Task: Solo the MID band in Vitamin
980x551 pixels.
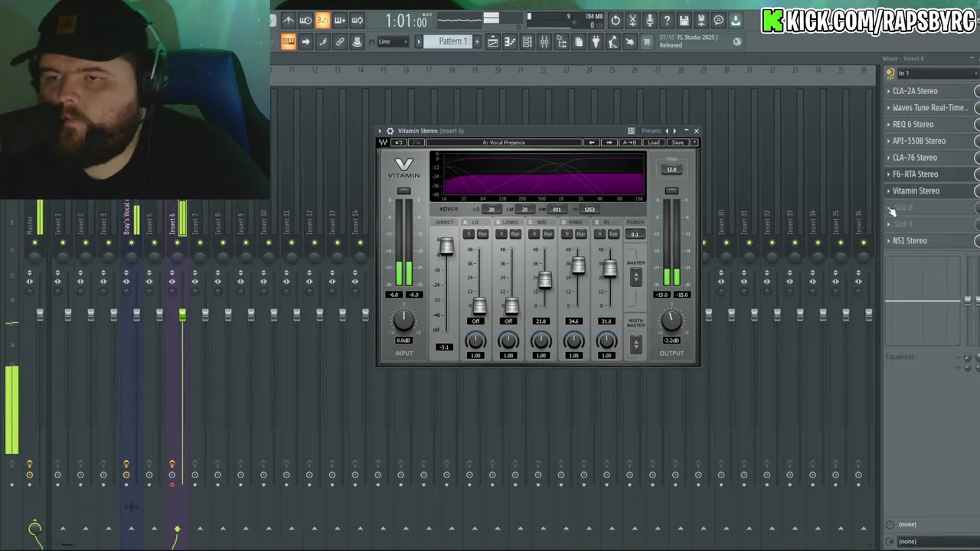Action: 534,234
